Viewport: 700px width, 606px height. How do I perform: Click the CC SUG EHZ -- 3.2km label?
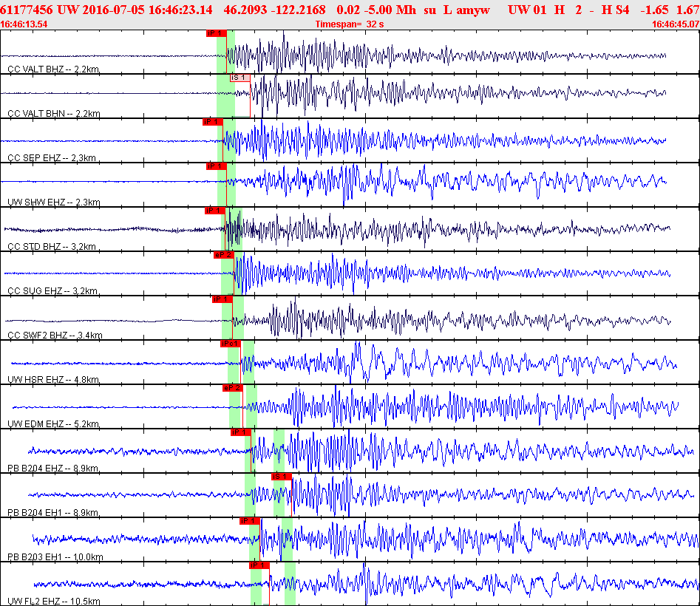(52, 291)
